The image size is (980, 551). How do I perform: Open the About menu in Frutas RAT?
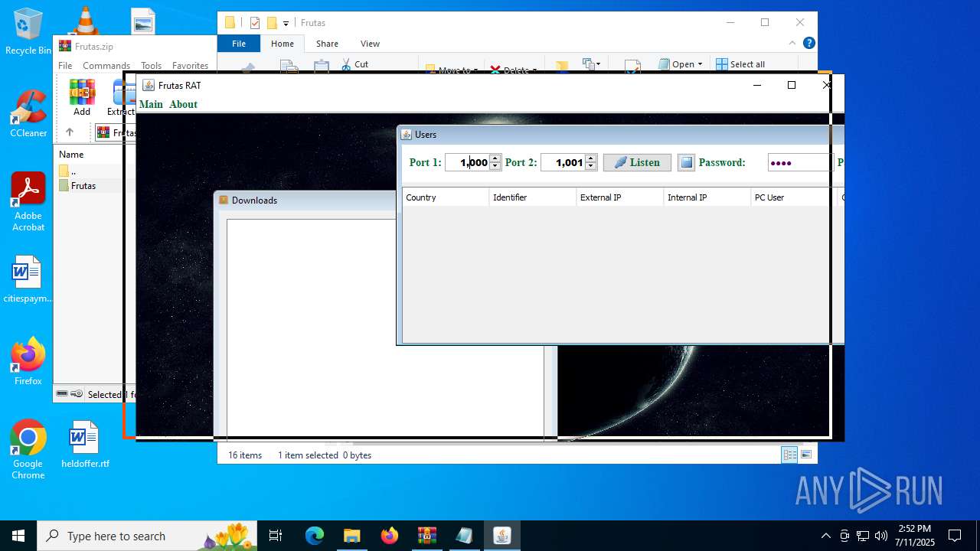183,104
